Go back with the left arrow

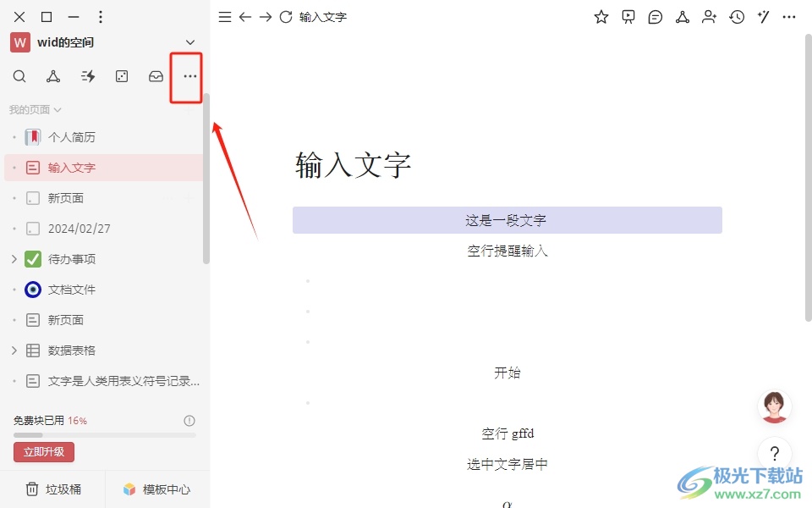pyautogui.click(x=245, y=17)
